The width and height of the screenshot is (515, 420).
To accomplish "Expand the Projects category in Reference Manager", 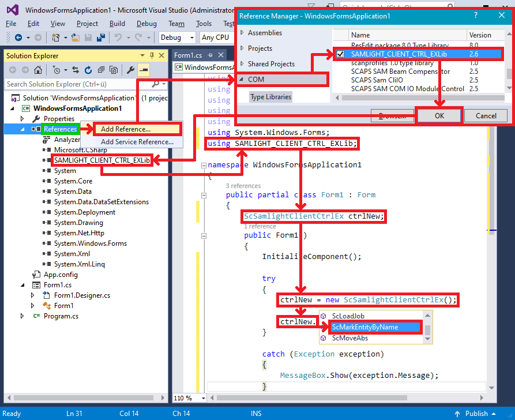I will click(x=242, y=48).
